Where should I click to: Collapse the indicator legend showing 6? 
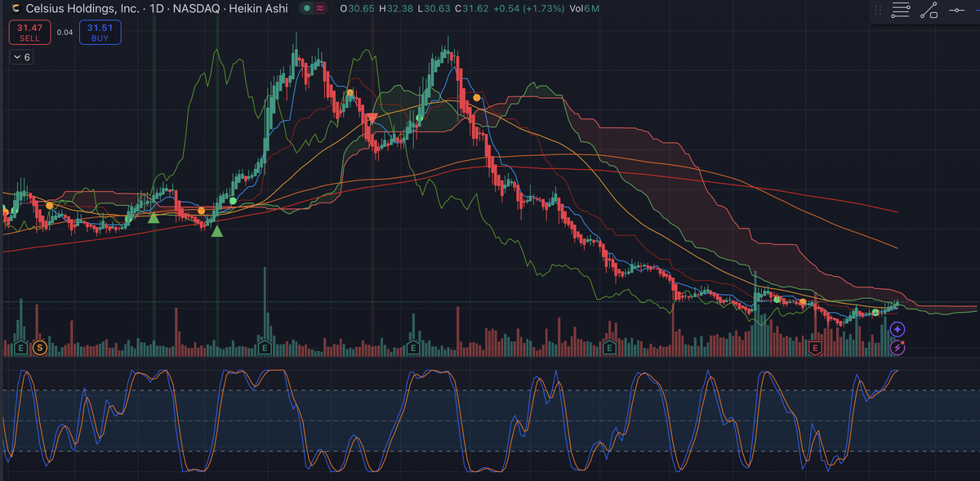click(21, 57)
